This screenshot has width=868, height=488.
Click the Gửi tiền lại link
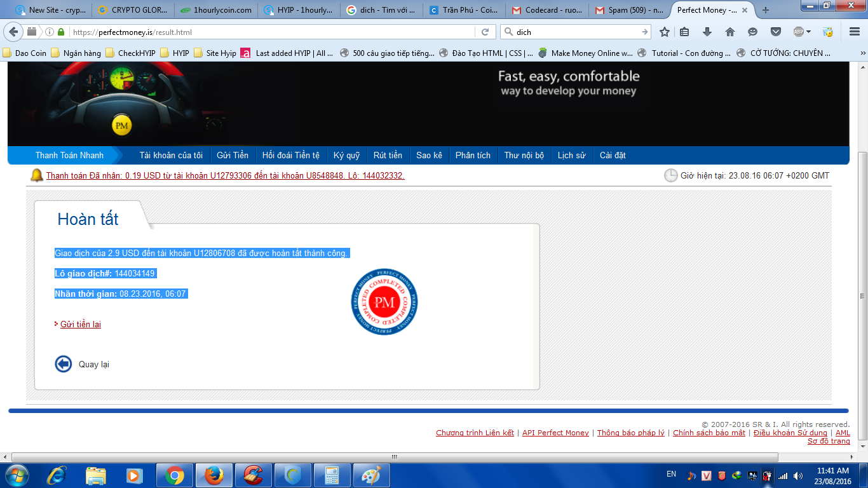pyautogui.click(x=81, y=325)
